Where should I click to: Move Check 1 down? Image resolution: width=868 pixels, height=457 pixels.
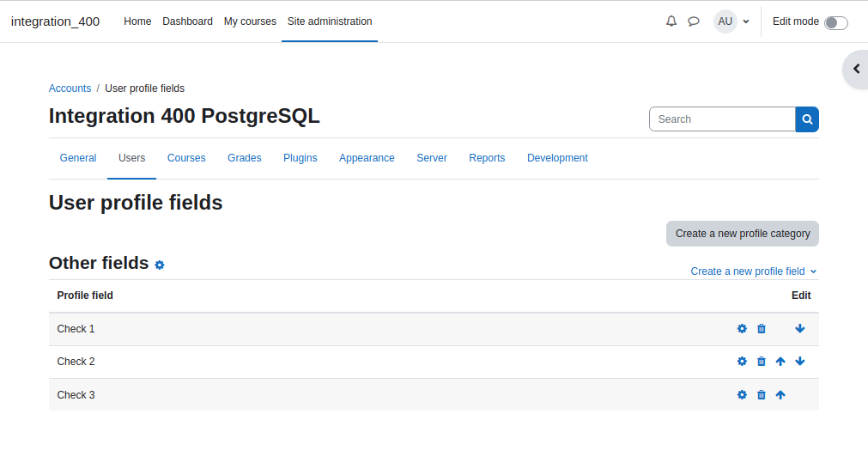[x=800, y=328]
